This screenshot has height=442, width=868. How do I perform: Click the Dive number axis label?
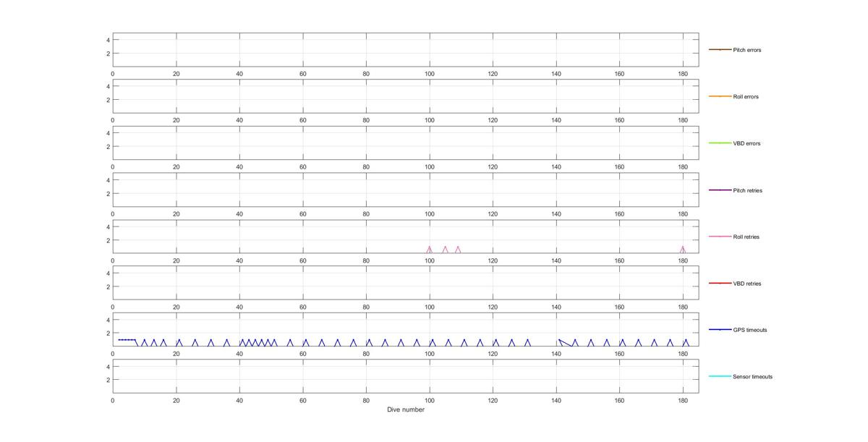[x=406, y=409]
